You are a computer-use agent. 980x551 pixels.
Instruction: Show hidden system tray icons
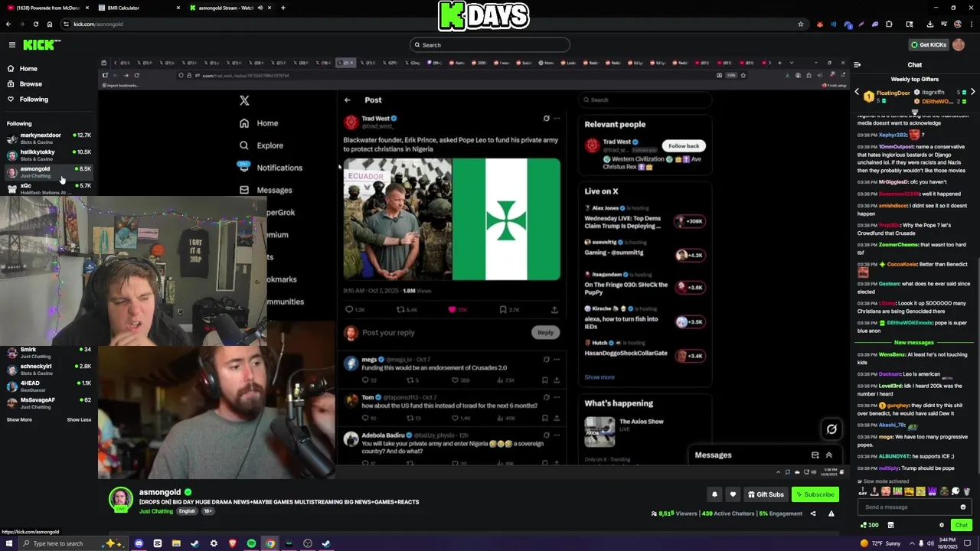click(911, 543)
